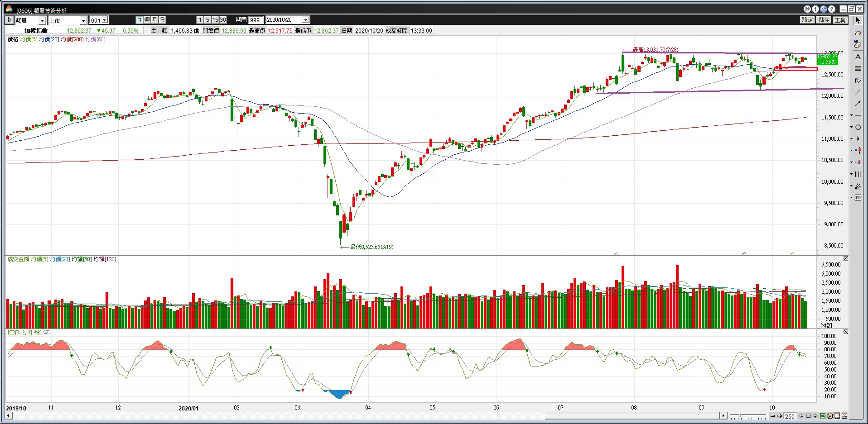This screenshot has height=424, width=868.
Task: Click the right arrow navigation icon
Action: tap(815, 416)
